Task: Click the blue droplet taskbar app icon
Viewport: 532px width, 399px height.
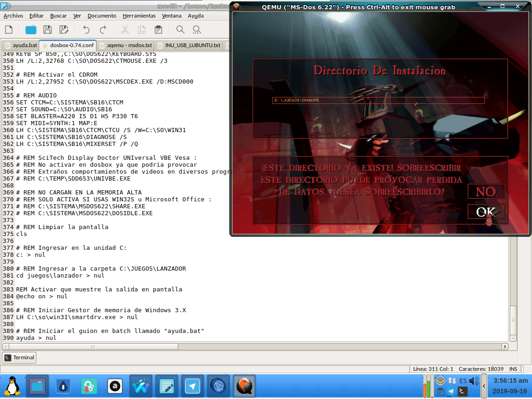Action: point(63,386)
